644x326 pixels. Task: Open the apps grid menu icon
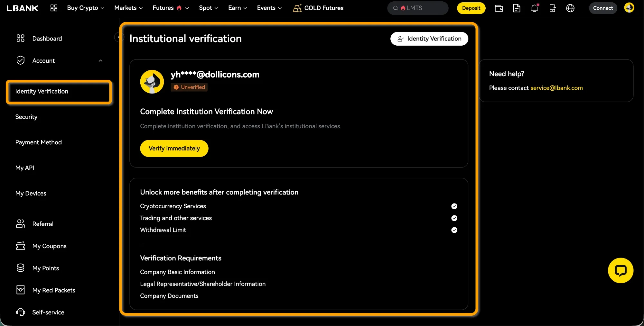[x=54, y=8]
